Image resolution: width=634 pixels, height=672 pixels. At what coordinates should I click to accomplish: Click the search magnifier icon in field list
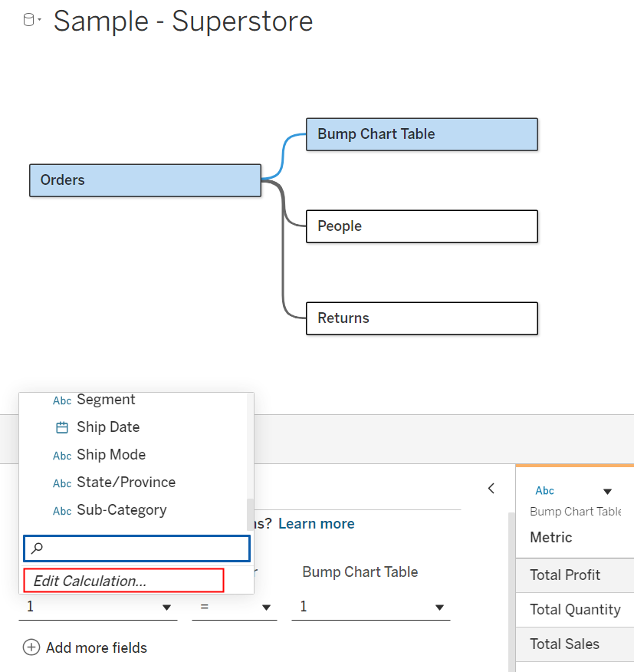pyautogui.click(x=38, y=548)
